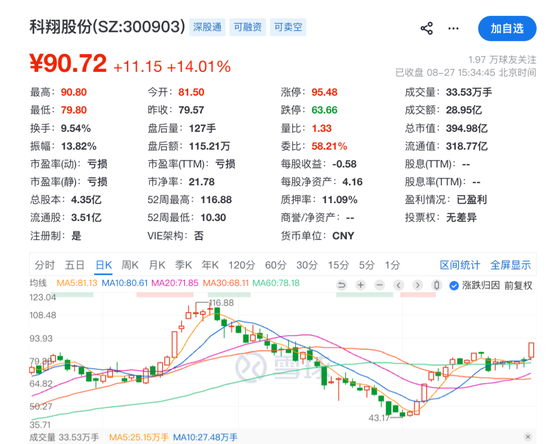Click the 1.97 万球友关注 followers text
The image size is (550, 444).
502,60
